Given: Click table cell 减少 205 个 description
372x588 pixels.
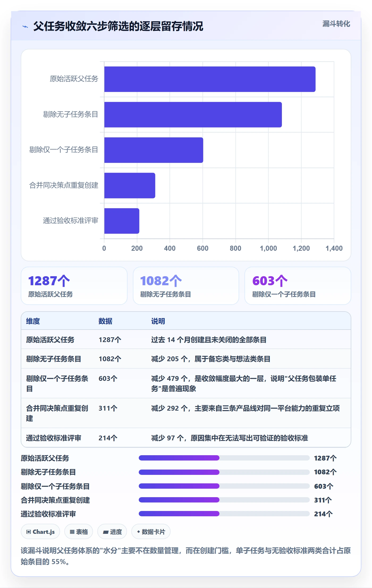Looking at the screenshot, I should click(x=211, y=359).
